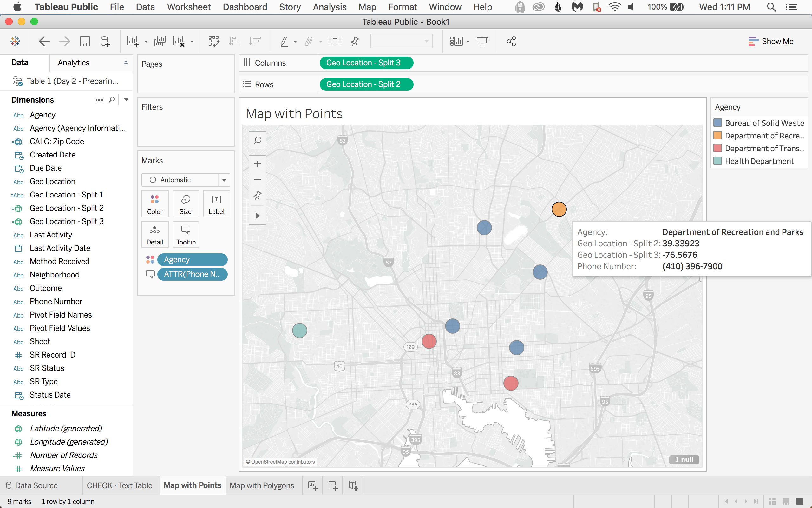Click the Group members paperclip icon
Screen dimensions: 812x508
coord(309,41)
